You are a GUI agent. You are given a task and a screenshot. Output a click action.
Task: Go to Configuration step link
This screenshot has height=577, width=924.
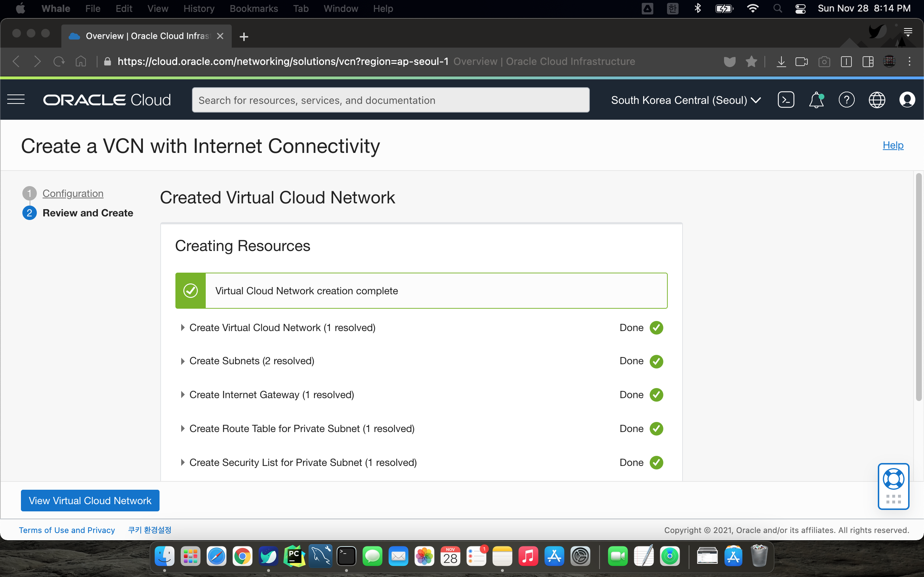73,194
